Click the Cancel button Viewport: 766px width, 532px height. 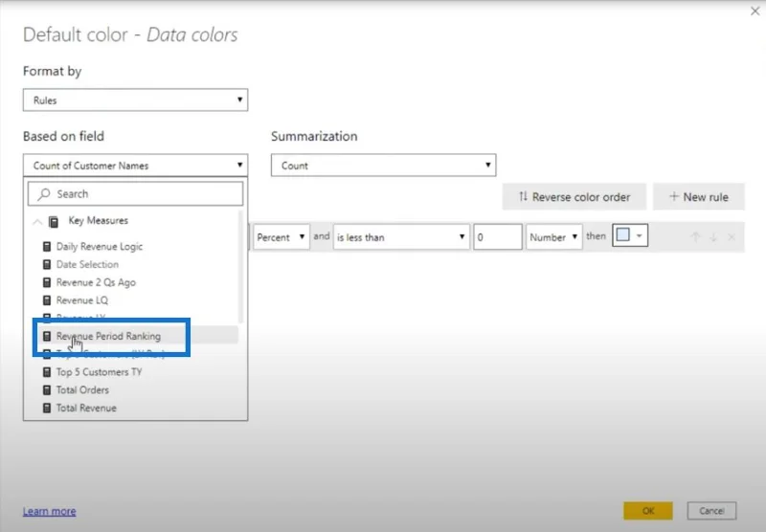tap(711, 511)
